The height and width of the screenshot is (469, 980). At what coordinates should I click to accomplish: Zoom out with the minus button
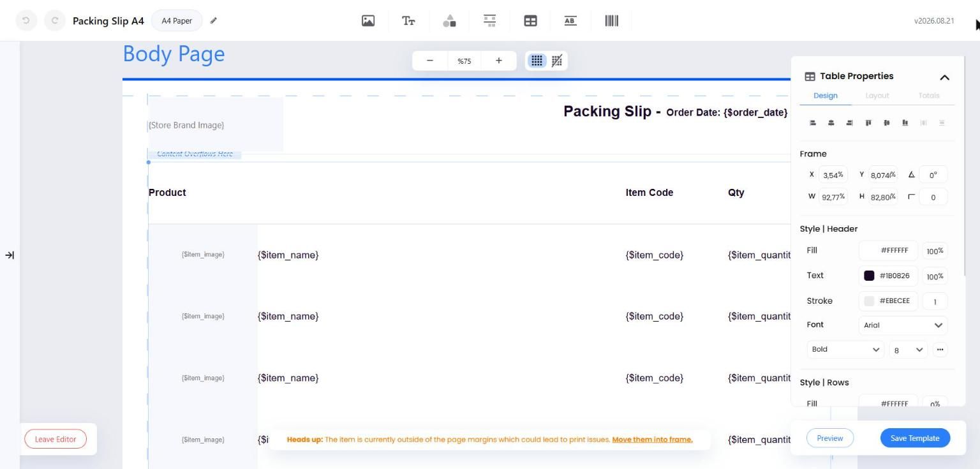coord(430,61)
